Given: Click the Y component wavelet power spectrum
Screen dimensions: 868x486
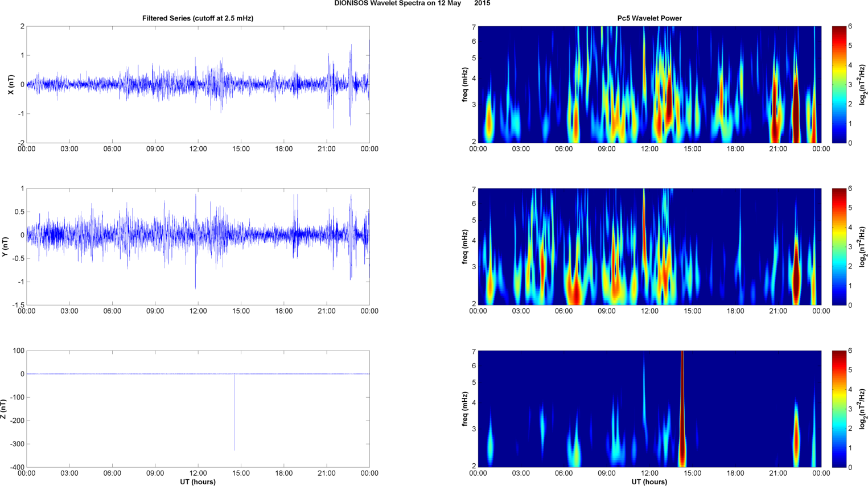Looking at the screenshot, I should point(649,246).
